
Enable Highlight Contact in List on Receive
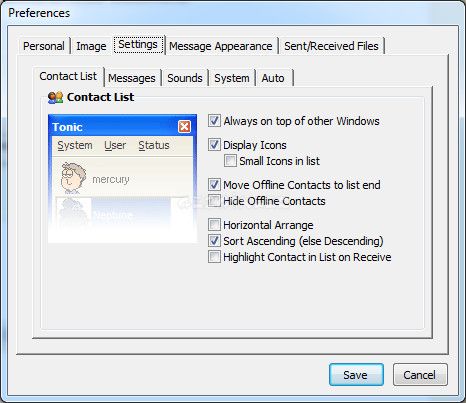(214, 257)
